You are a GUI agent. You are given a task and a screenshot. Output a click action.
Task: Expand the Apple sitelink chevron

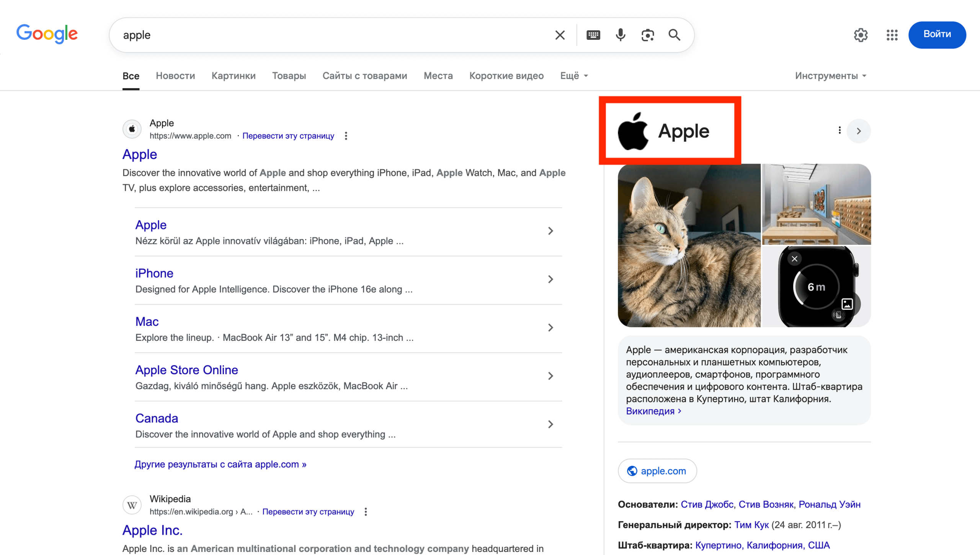pos(550,231)
